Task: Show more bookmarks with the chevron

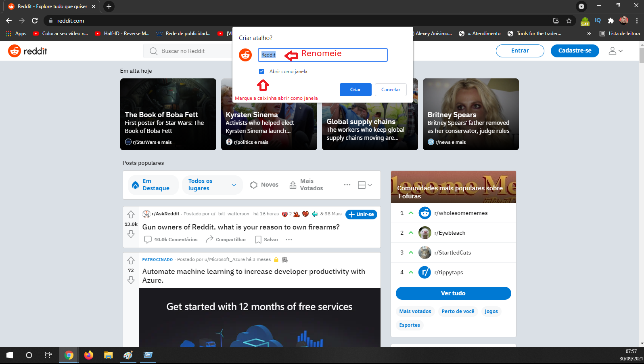Action: [589, 34]
